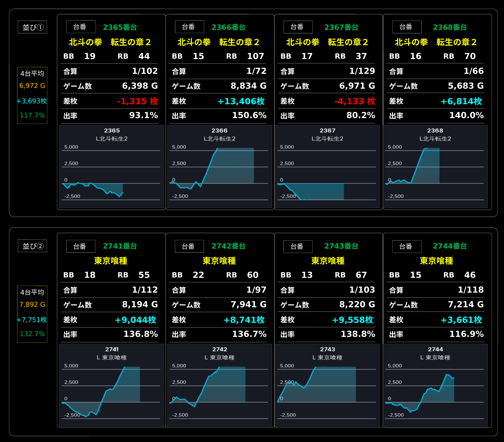Viewport: 504px width, 442px height.
Task: Click the game count 8,834 G
Action: (x=249, y=86)
